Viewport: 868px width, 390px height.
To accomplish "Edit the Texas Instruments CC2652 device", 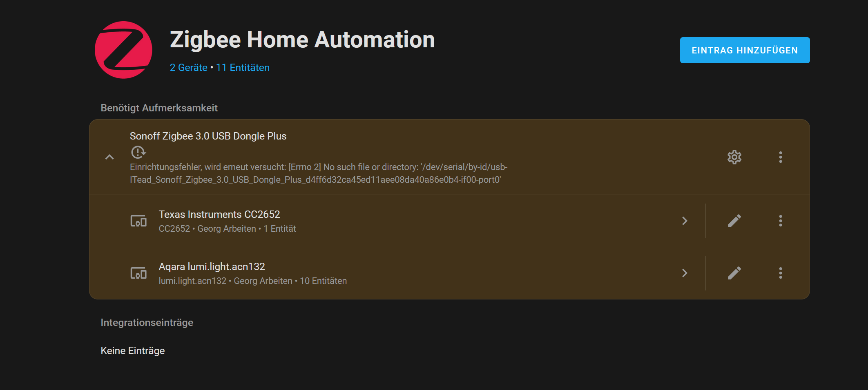I will coord(734,221).
